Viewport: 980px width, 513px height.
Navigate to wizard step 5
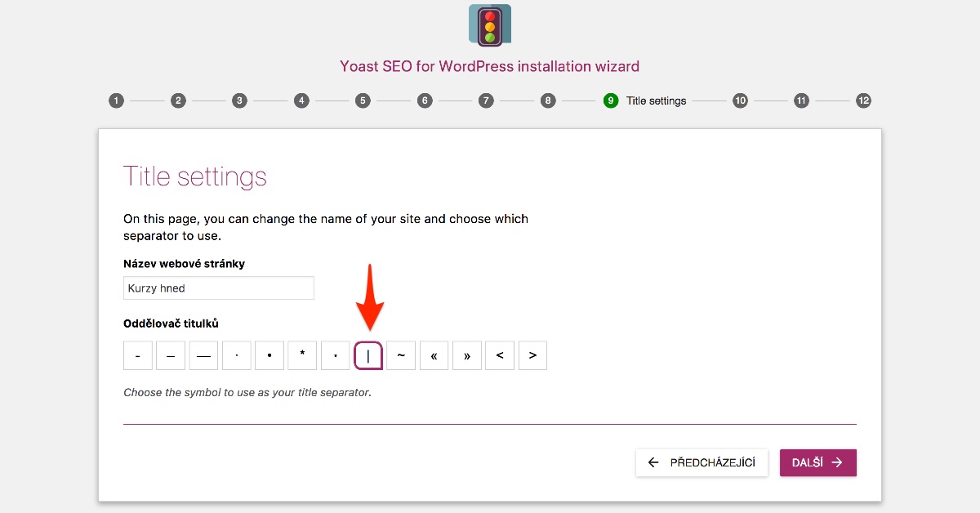coord(363,100)
